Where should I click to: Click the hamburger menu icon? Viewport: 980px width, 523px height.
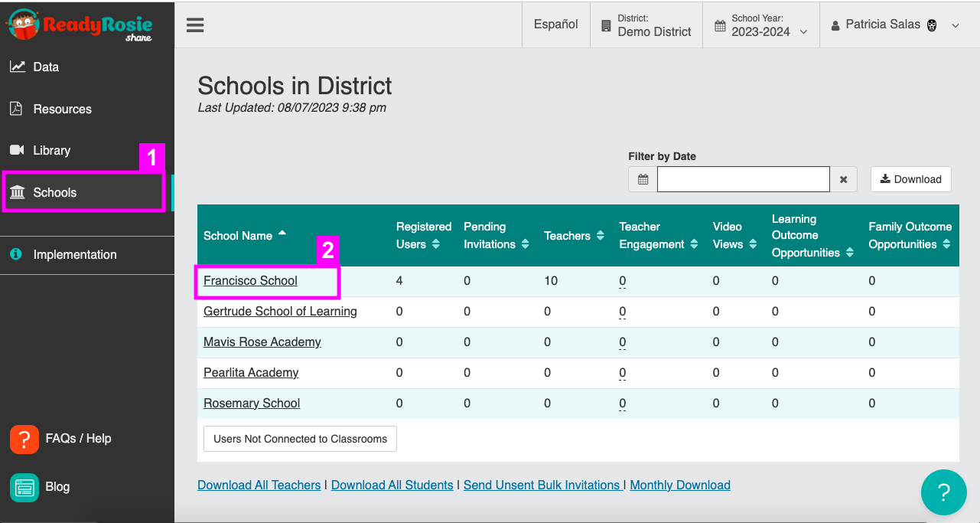click(195, 25)
